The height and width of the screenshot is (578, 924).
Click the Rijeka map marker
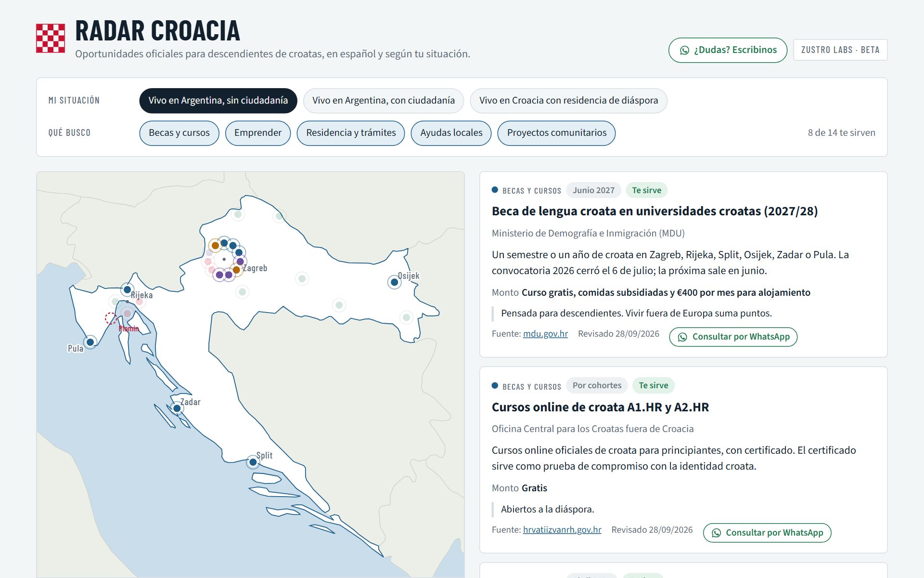[x=127, y=289]
